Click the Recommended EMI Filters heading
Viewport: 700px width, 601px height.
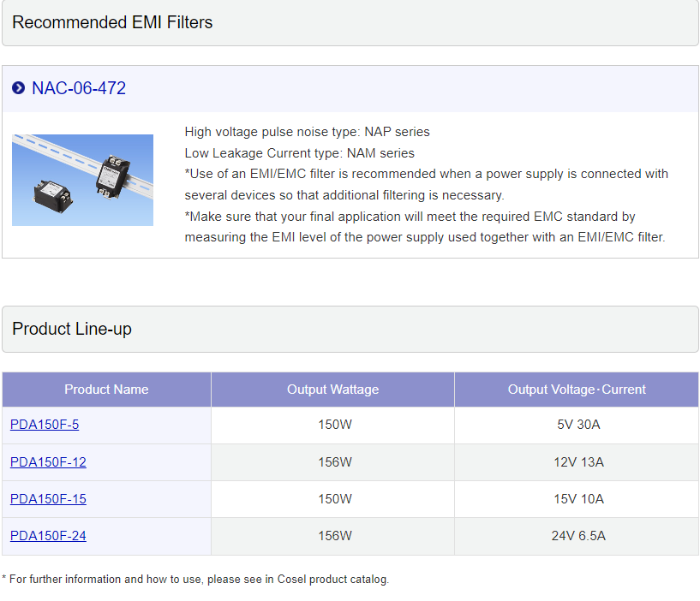(x=112, y=22)
